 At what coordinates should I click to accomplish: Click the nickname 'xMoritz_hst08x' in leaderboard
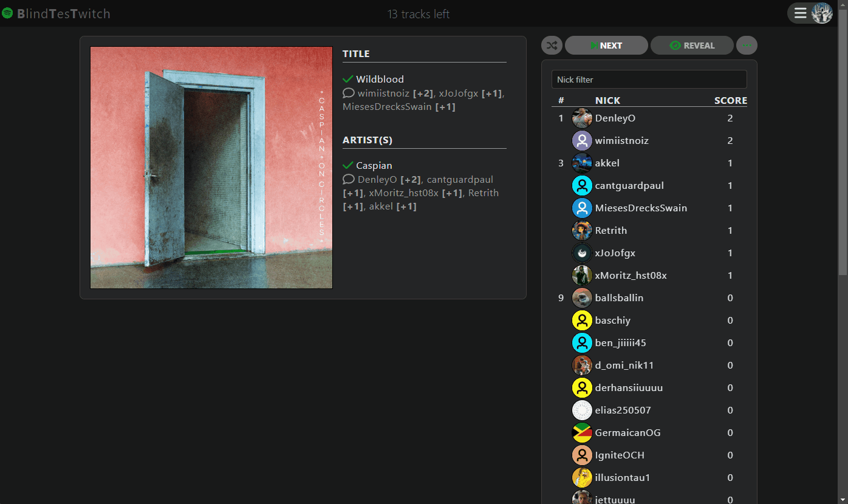[x=631, y=276]
